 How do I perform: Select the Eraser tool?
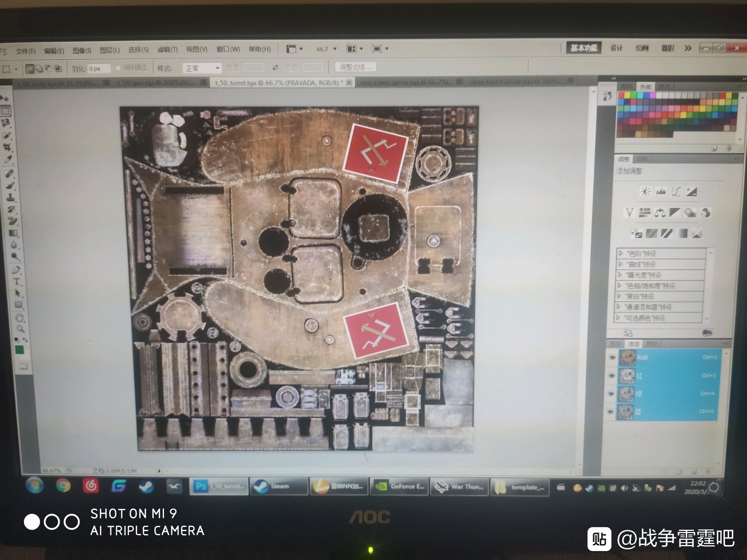[x=12, y=221]
